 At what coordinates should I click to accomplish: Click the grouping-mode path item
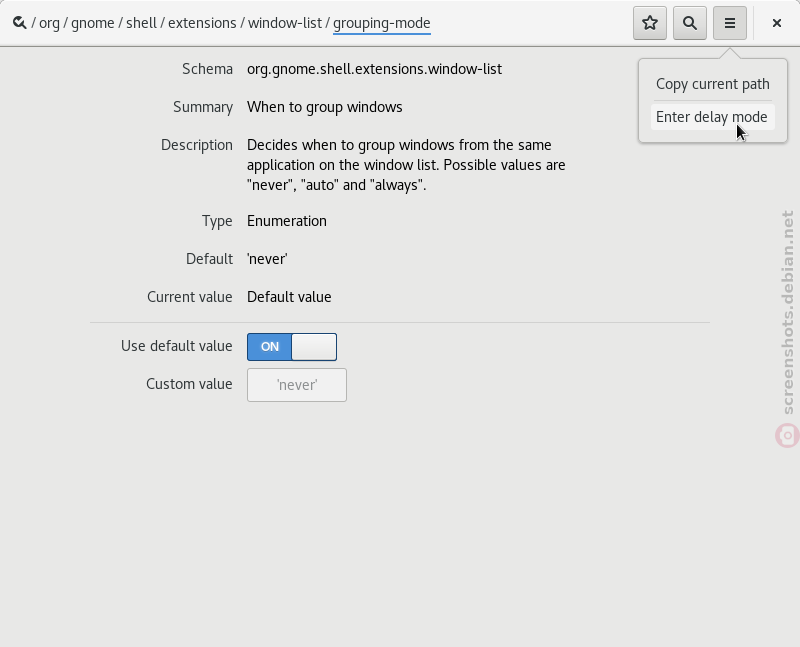click(382, 23)
